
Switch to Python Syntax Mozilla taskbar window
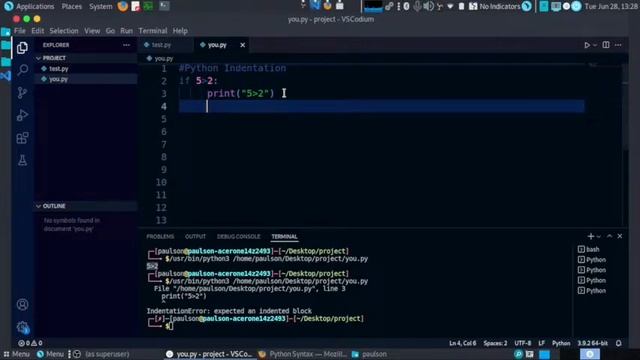pyautogui.click(x=302, y=354)
